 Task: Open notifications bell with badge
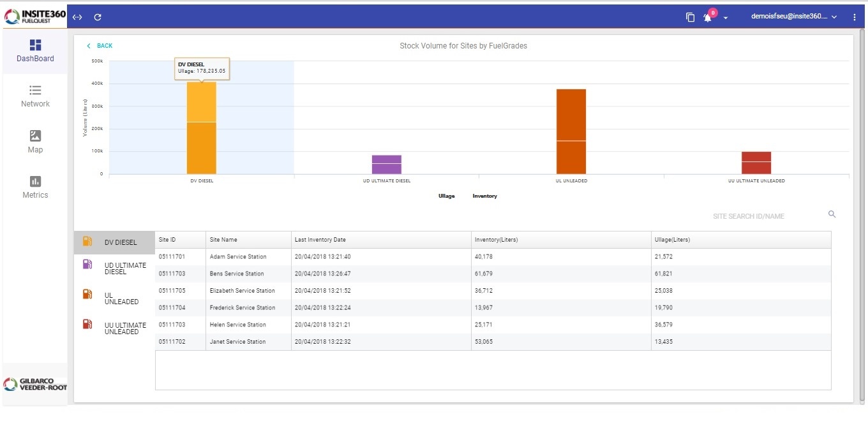click(708, 17)
